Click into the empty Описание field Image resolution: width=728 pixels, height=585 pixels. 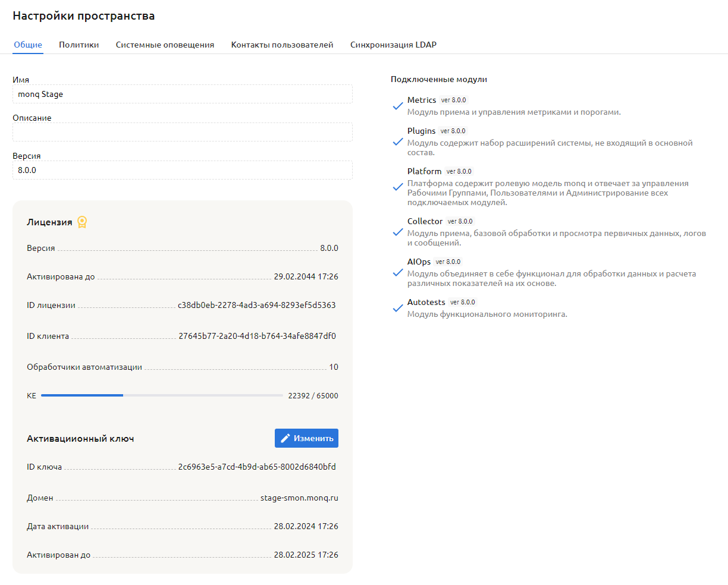click(182, 132)
